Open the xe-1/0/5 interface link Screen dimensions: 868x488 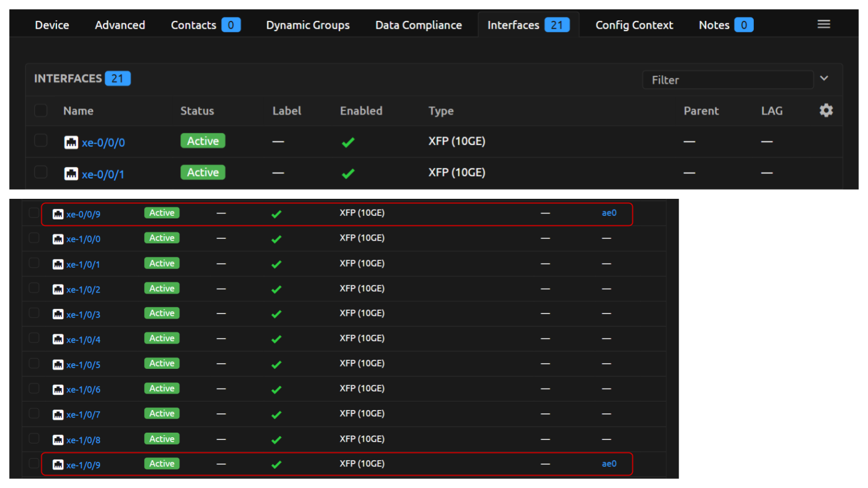tap(83, 365)
